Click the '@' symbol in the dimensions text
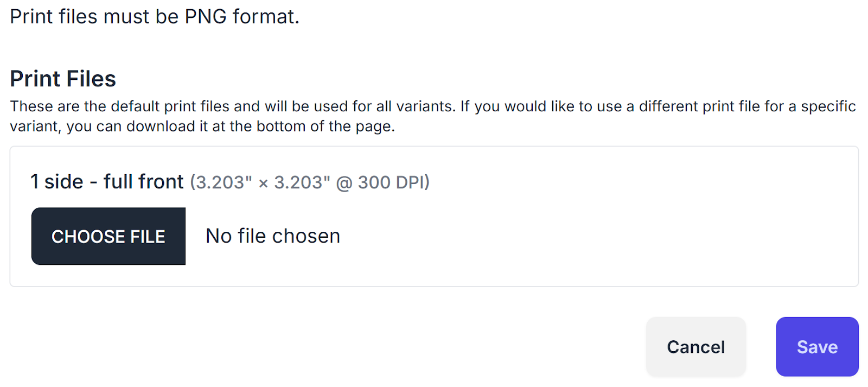Image resolution: width=868 pixels, height=387 pixels. pyautogui.click(x=344, y=182)
